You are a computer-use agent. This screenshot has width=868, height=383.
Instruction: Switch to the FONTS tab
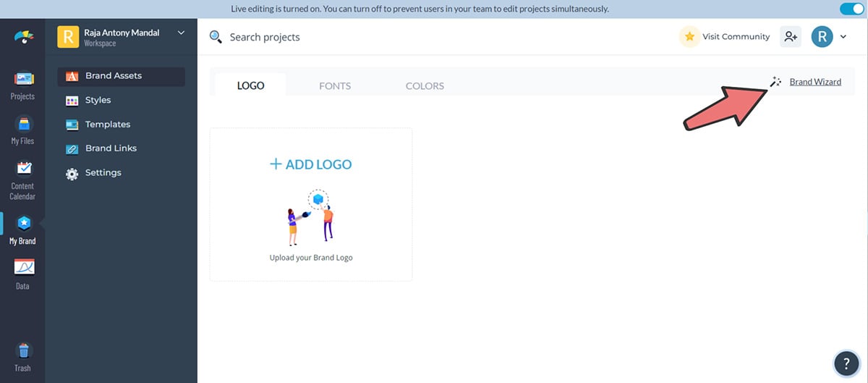(335, 85)
